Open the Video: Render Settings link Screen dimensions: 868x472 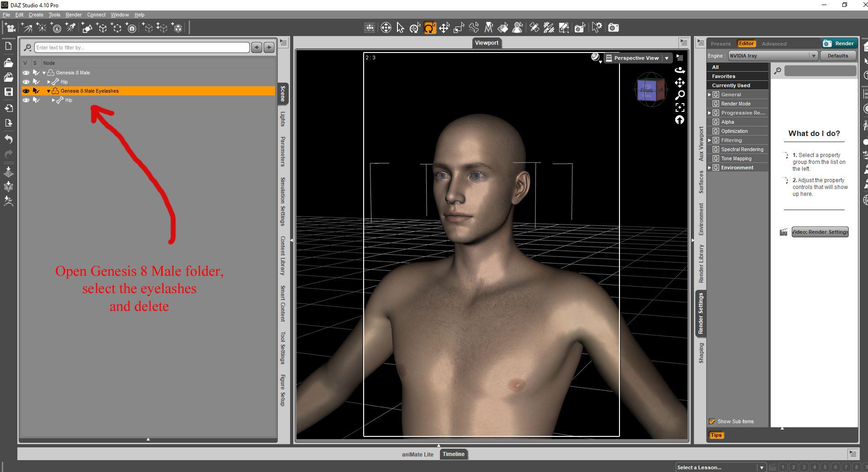click(820, 232)
